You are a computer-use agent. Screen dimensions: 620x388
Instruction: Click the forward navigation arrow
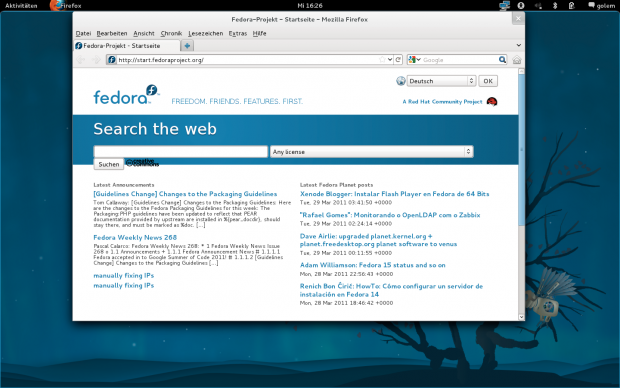96,60
